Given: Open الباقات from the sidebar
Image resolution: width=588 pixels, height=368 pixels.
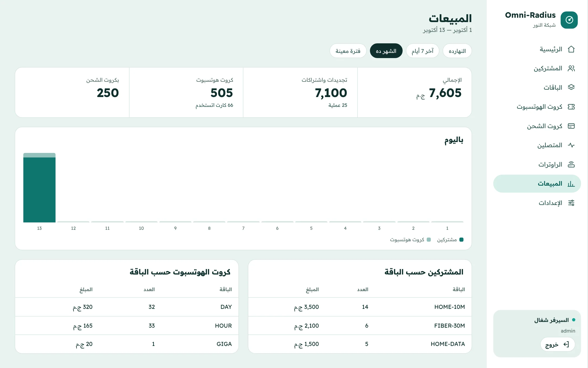Looking at the screenshot, I should click(x=537, y=88).
